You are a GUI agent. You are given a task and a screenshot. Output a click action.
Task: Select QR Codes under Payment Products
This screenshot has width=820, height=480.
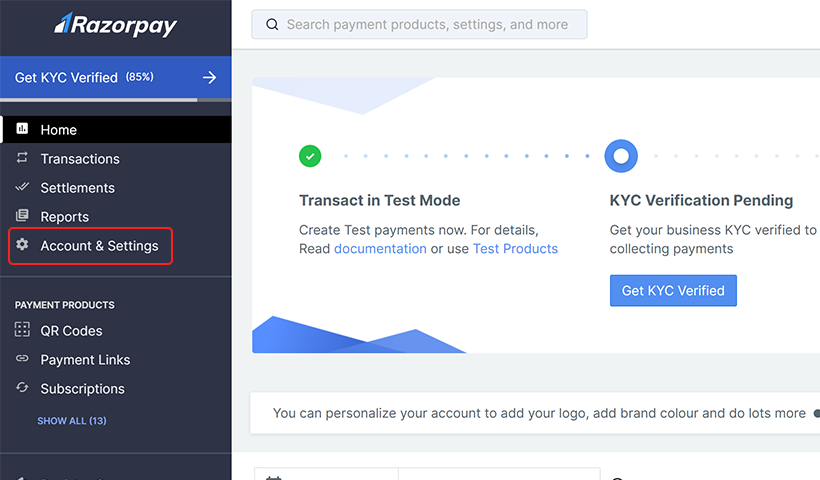pyautogui.click(x=72, y=331)
